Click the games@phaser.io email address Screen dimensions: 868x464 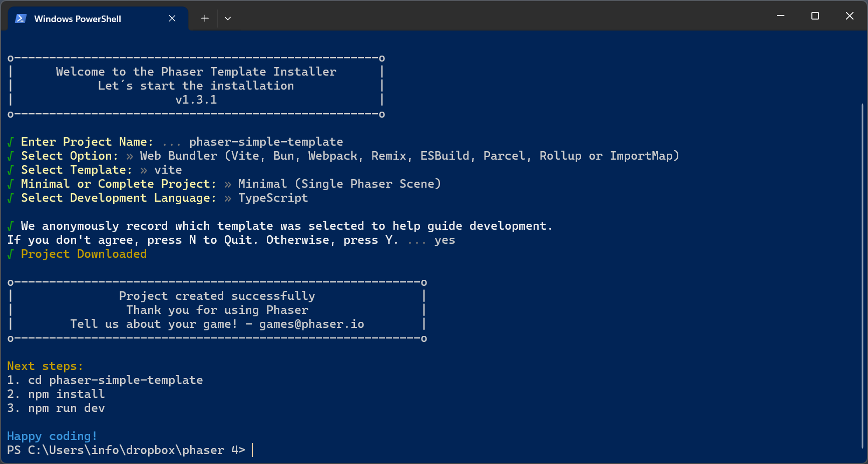[x=311, y=324]
